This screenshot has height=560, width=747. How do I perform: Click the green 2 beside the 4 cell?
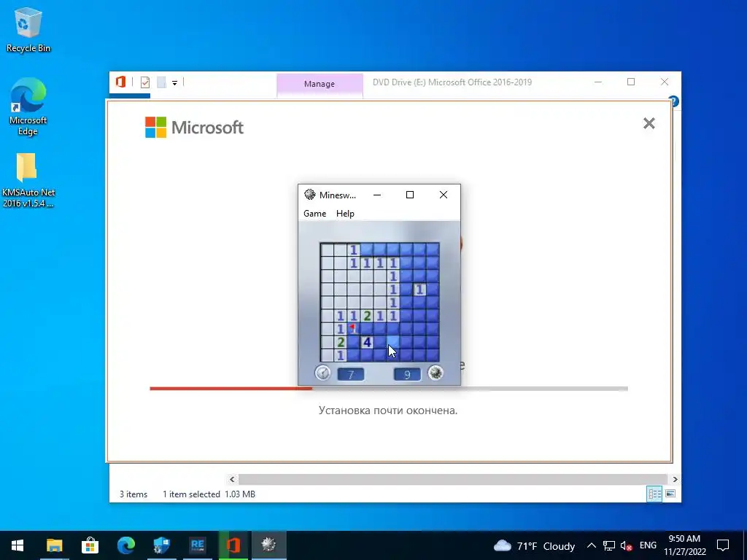tap(341, 342)
